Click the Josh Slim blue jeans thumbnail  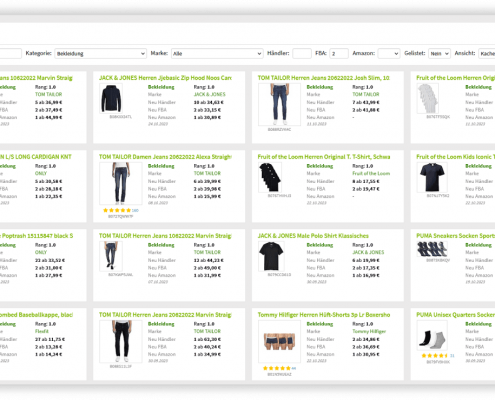click(x=279, y=104)
